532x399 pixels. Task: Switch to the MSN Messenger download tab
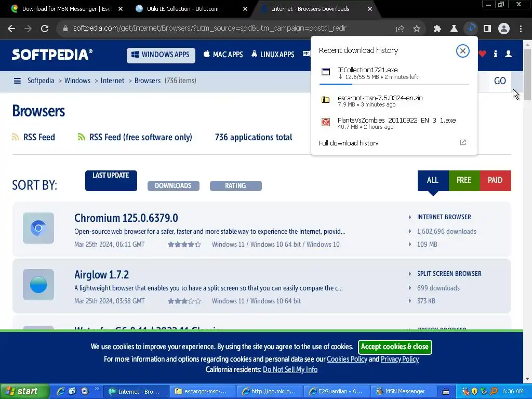pyautogui.click(x=66, y=9)
